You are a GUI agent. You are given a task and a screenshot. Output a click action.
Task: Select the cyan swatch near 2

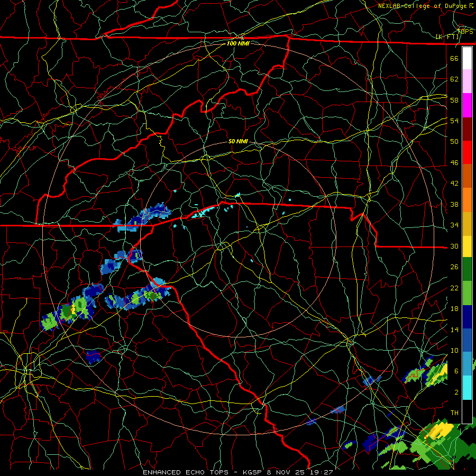467,388
